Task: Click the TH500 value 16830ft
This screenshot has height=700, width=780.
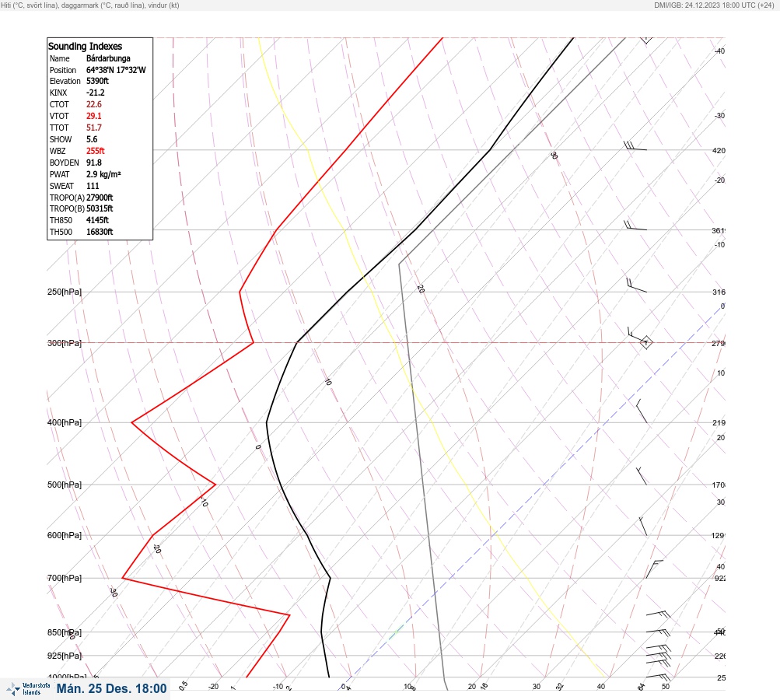Action: pyautogui.click(x=100, y=232)
